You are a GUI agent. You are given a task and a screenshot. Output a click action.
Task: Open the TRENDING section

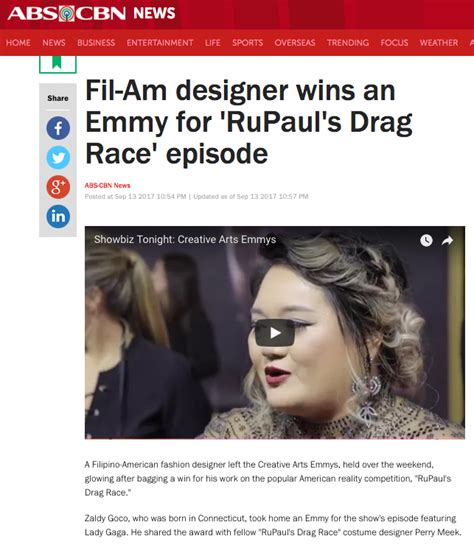point(348,43)
